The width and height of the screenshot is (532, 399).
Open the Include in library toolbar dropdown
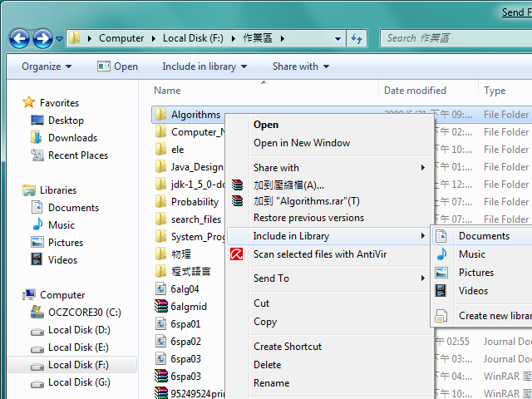[204, 66]
